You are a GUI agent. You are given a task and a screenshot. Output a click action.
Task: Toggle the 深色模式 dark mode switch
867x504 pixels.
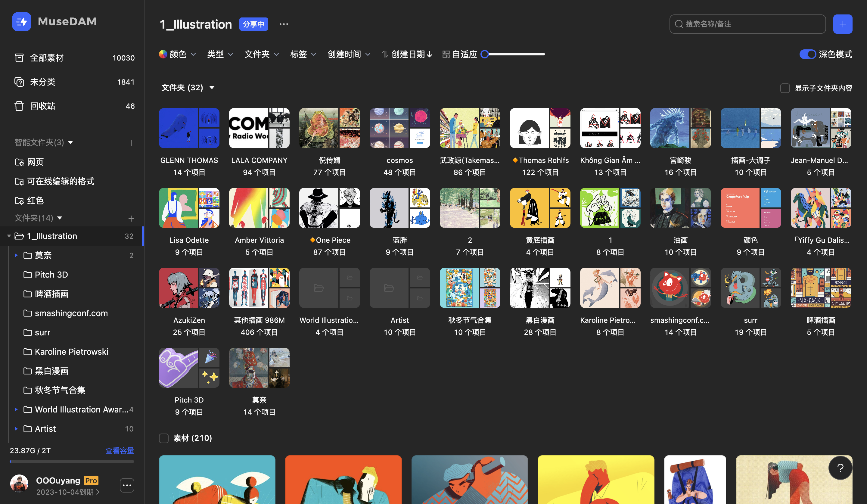[807, 54]
